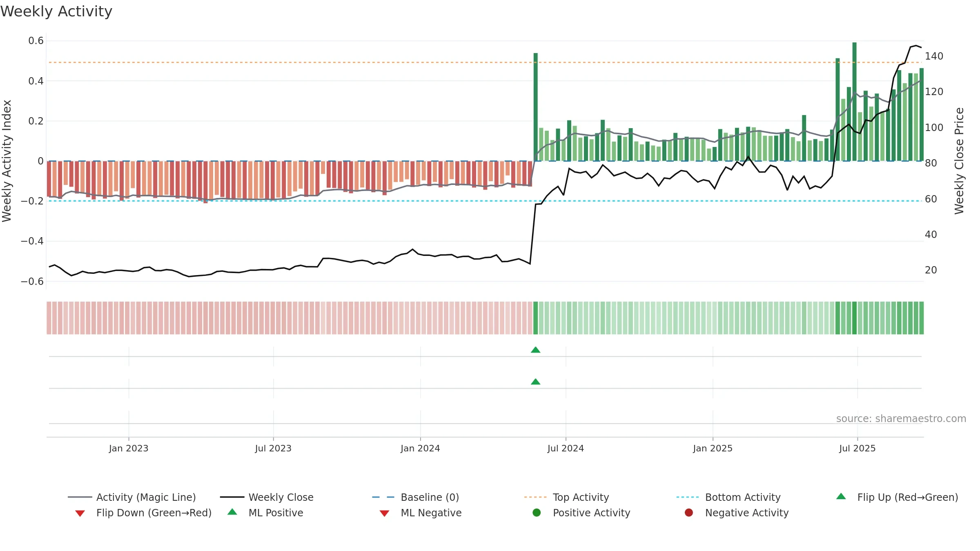Click the dark red Negative Activity legend dot
This screenshot has width=980, height=551.
pyautogui.click(x=689, y=513)
